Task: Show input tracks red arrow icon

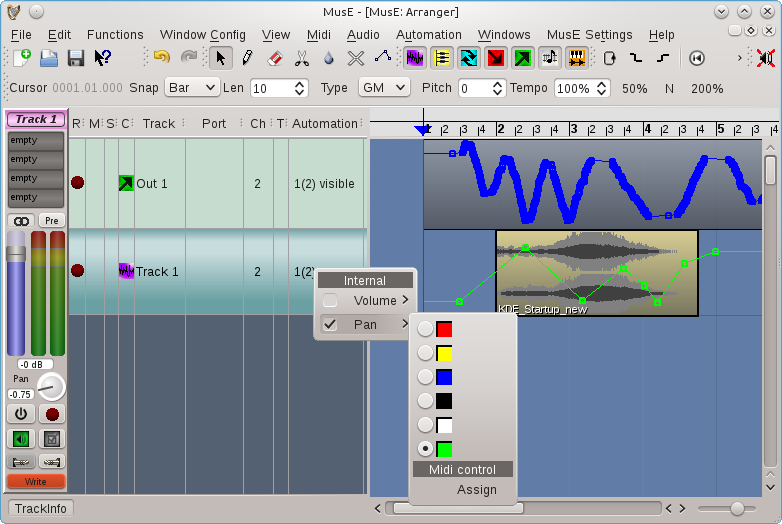Action: tap(495, 58)
